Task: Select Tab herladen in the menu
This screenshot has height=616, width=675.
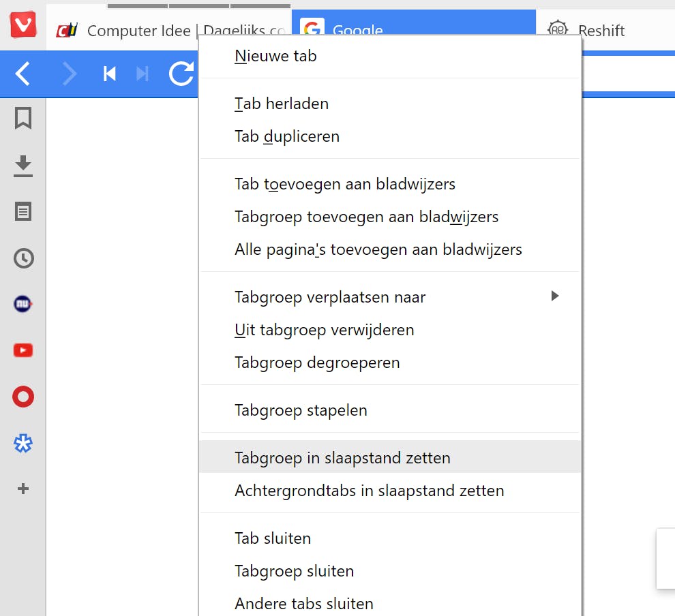Action: click(281, 104)
